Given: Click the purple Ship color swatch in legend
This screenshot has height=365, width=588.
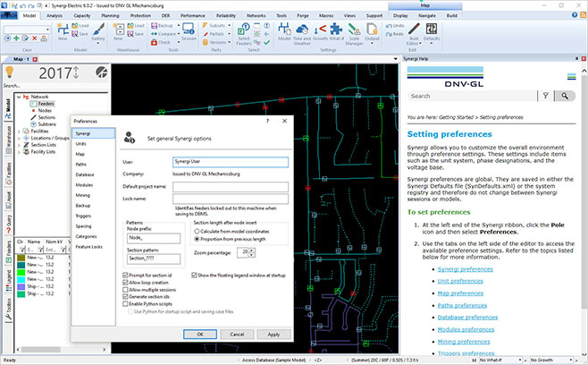Looking at the screenshot, I should [21, 286].
